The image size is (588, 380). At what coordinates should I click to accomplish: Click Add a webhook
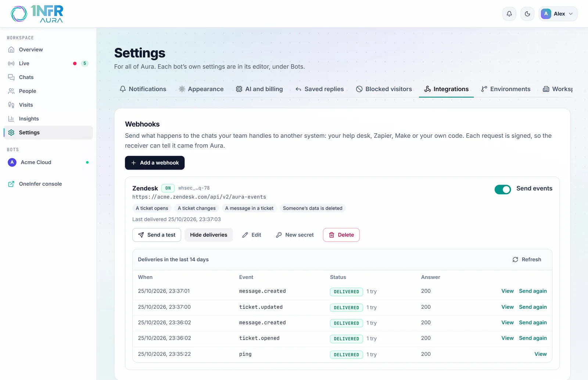pos(155,163)
